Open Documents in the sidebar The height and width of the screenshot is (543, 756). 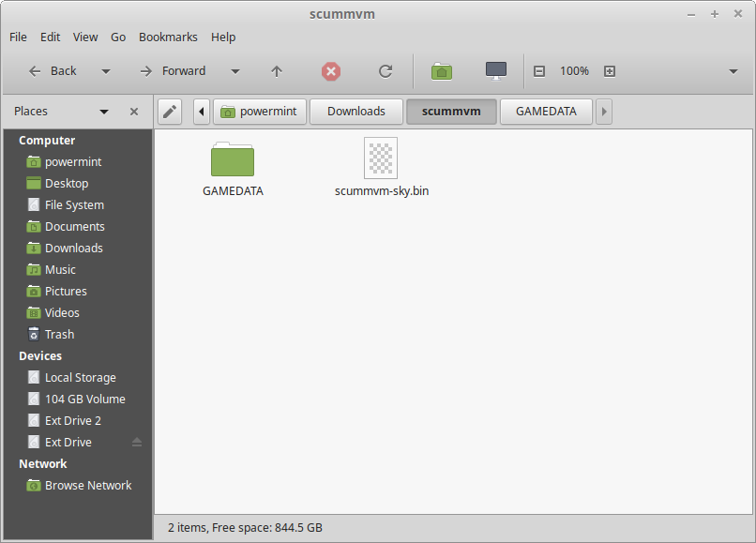(78, 227)
